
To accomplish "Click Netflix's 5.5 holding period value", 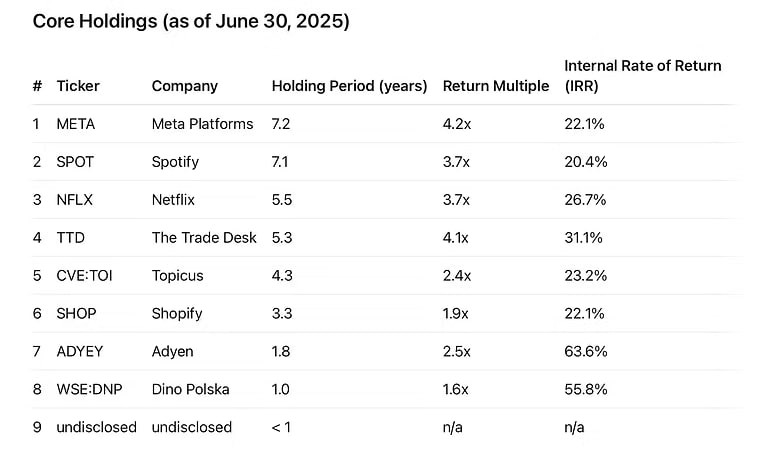I will click(282, 200).
